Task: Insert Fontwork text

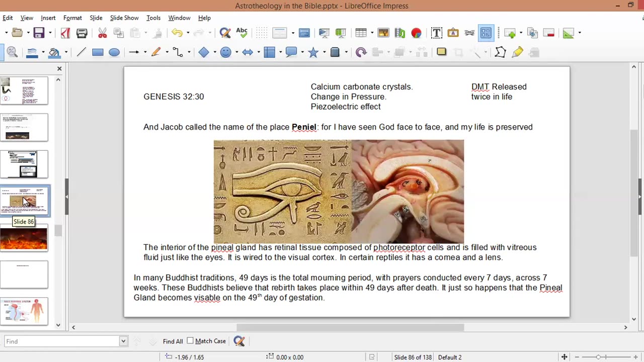Action: [453, 33]
